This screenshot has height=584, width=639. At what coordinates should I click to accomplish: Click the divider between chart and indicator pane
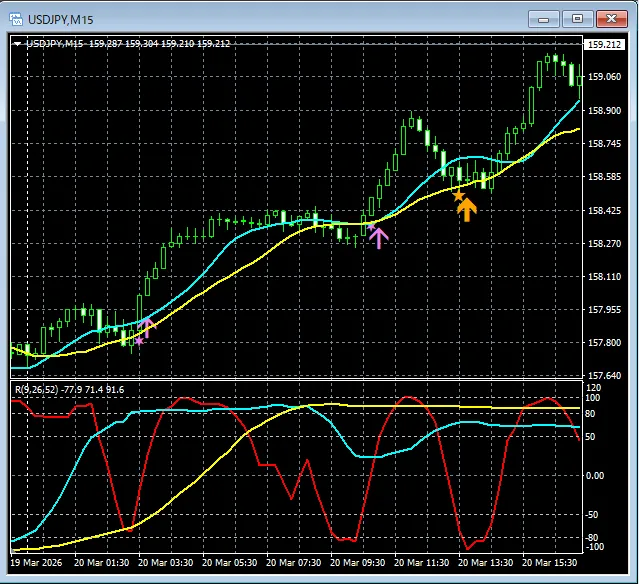point(300,379)
